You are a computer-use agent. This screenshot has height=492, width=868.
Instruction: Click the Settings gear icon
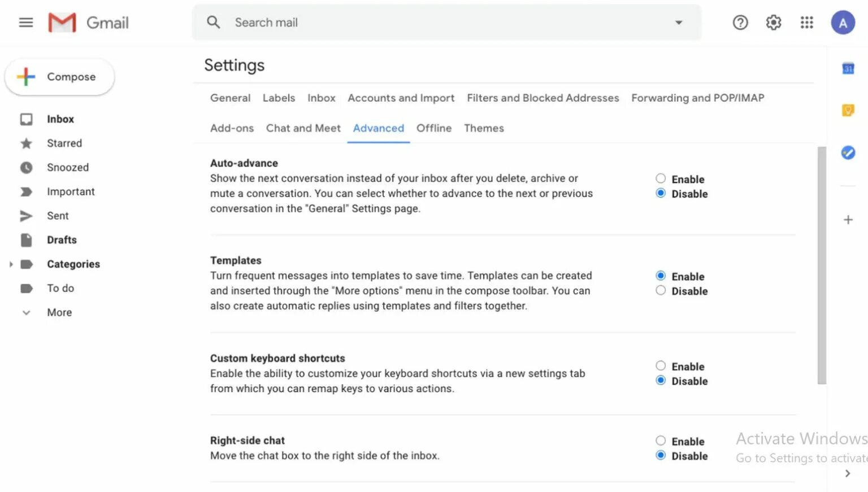774,23
